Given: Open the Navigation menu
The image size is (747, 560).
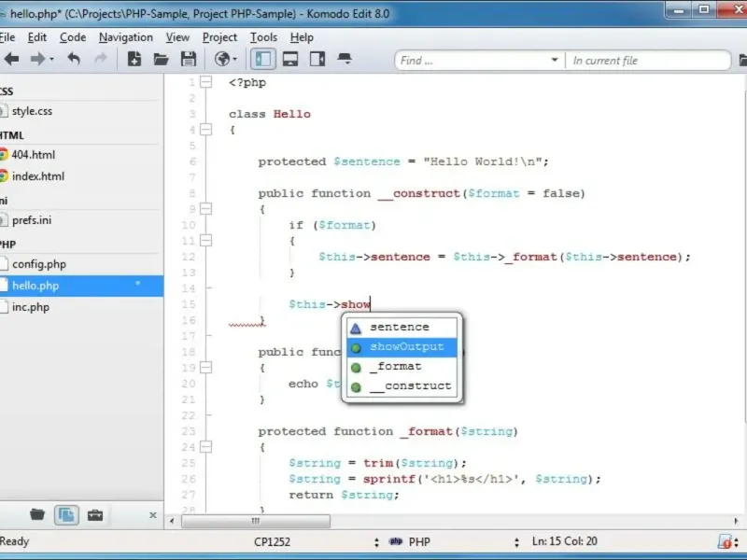Looking at the screenshot, I should tap(126, 37).
